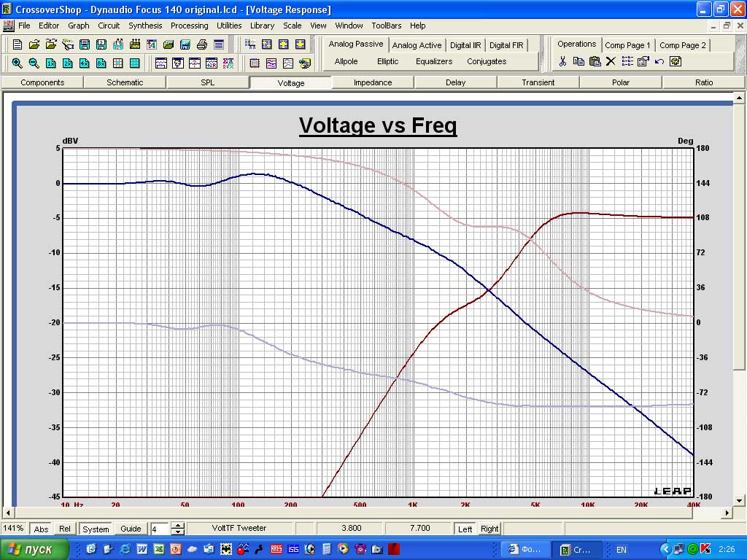Select the Comp Page 2 tab
The image size is (747, 560).
pos(683,45)
